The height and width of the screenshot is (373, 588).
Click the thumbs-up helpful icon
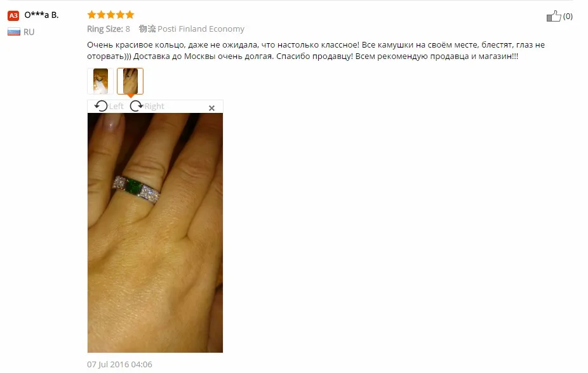click(554, 16)
